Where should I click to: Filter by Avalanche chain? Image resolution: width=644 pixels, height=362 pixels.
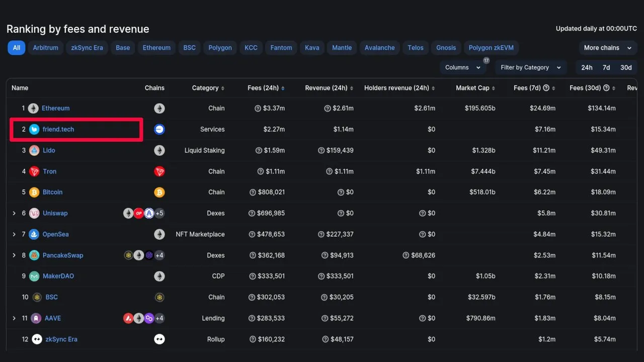pyautogui.click(x=380, y=48)
